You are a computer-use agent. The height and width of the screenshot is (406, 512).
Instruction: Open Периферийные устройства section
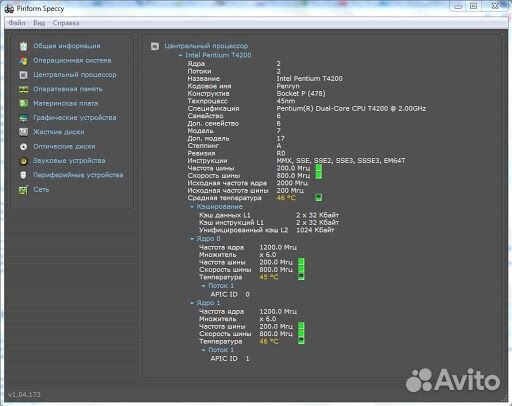tap(78, 175)
